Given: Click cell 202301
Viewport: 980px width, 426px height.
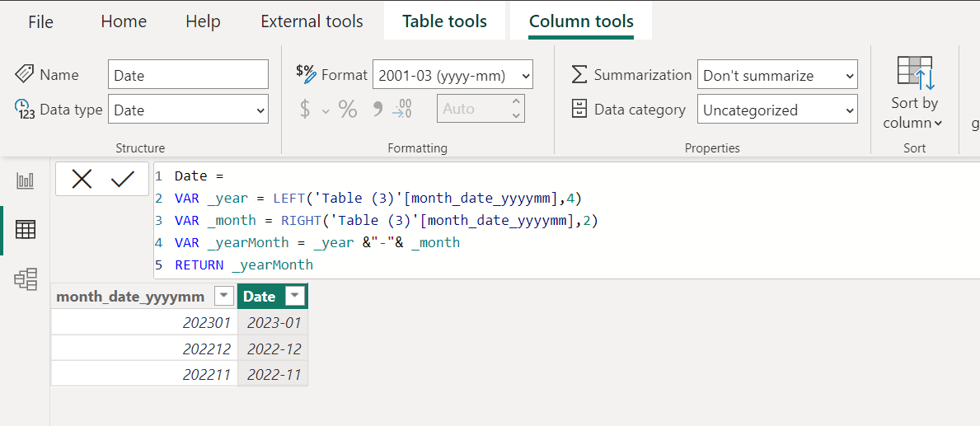Looking at the screenshot, I should [144, 322].
